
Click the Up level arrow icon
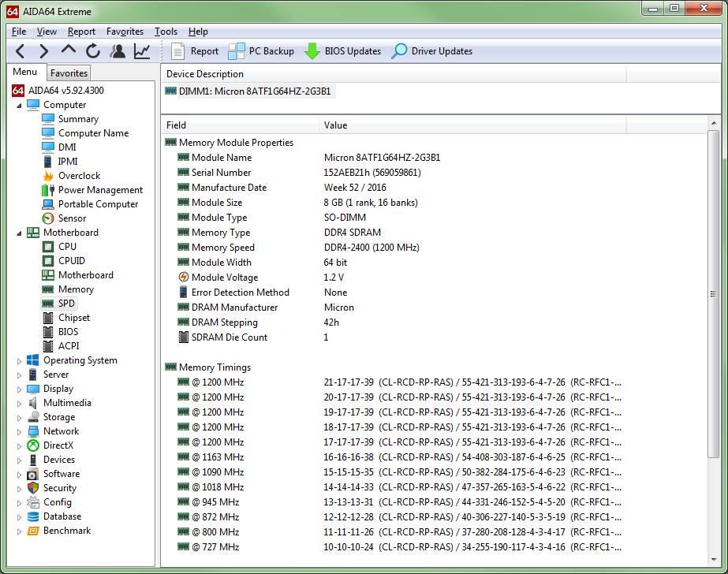click(69, 51)
